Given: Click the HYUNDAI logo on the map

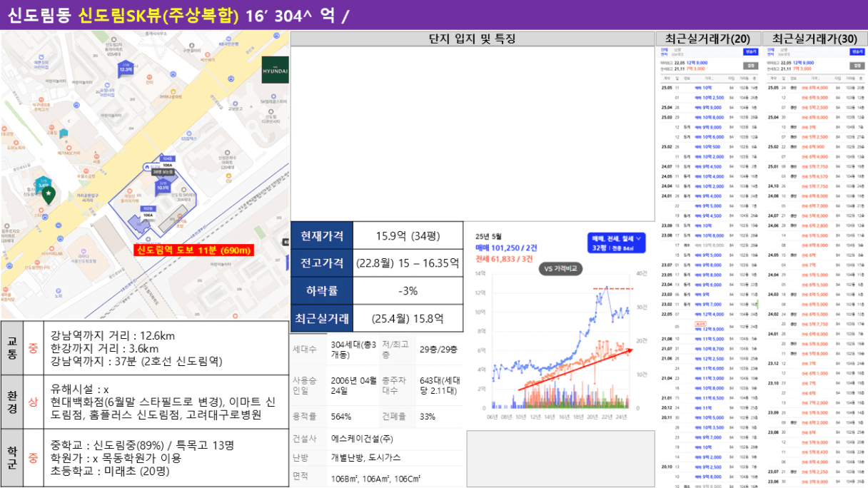Looking at the screenshot, I should (x=275, y=69).
